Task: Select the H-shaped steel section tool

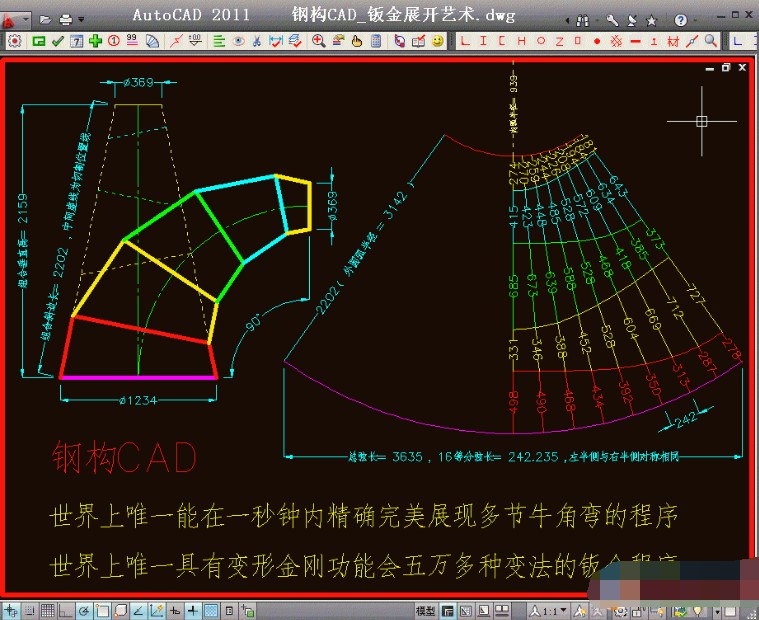Action: [x=523, y=41]
